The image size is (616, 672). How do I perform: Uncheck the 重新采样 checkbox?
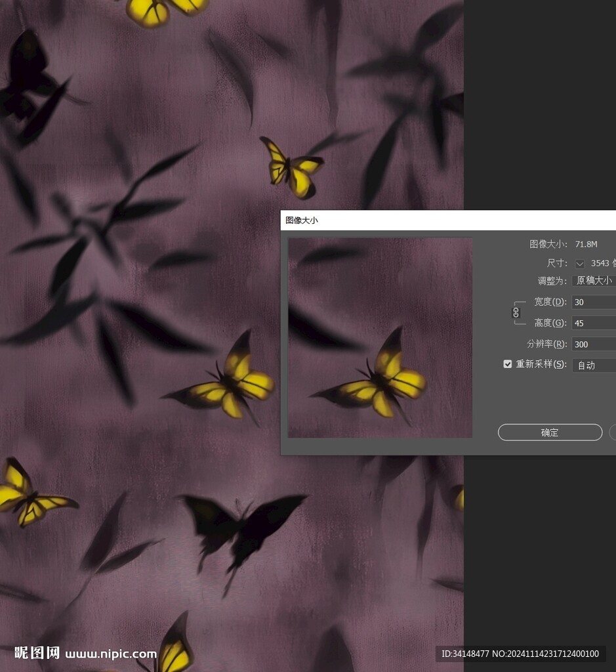click(x=507, y=364)
